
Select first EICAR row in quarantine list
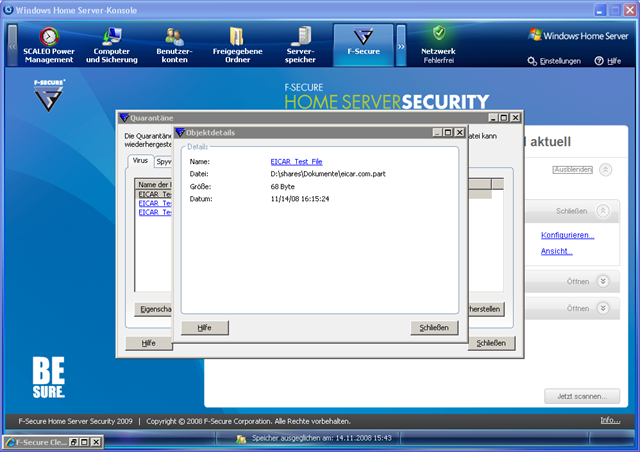155,194
